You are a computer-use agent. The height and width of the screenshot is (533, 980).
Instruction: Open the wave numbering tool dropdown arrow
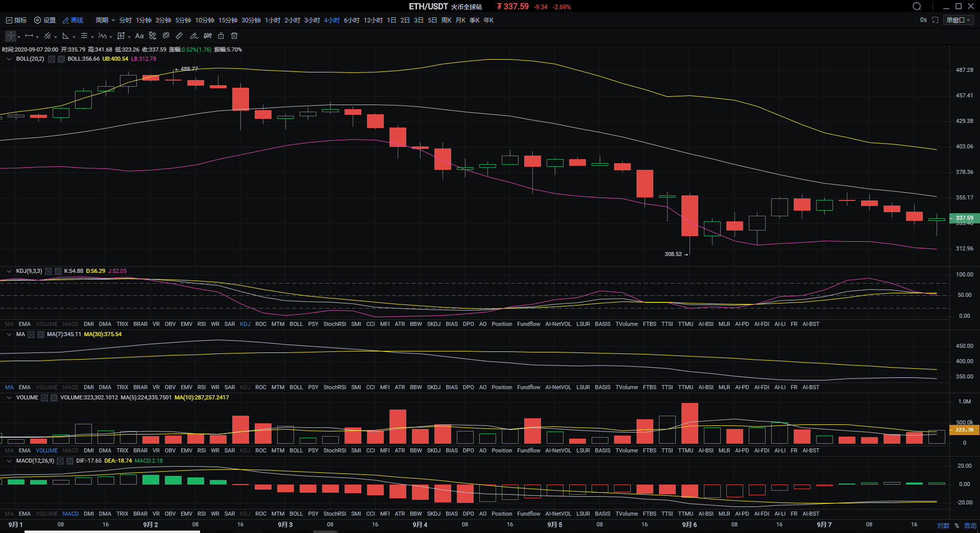111,37
